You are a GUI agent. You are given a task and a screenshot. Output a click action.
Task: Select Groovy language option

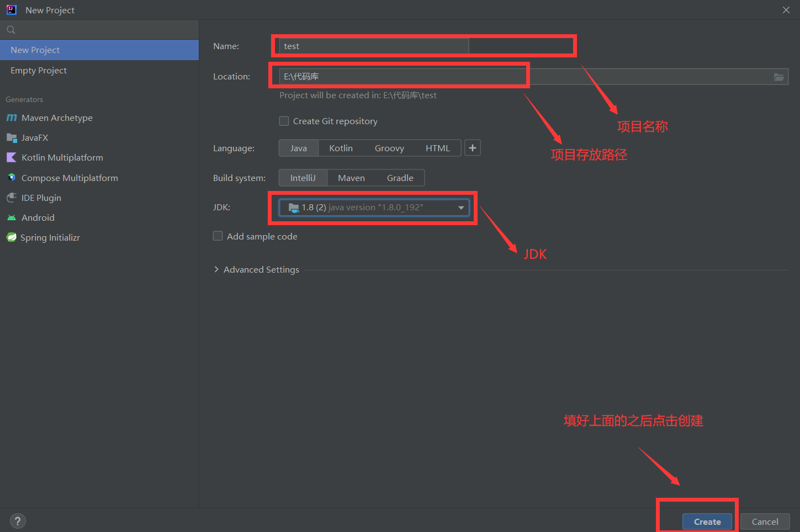tap(389, 148)
